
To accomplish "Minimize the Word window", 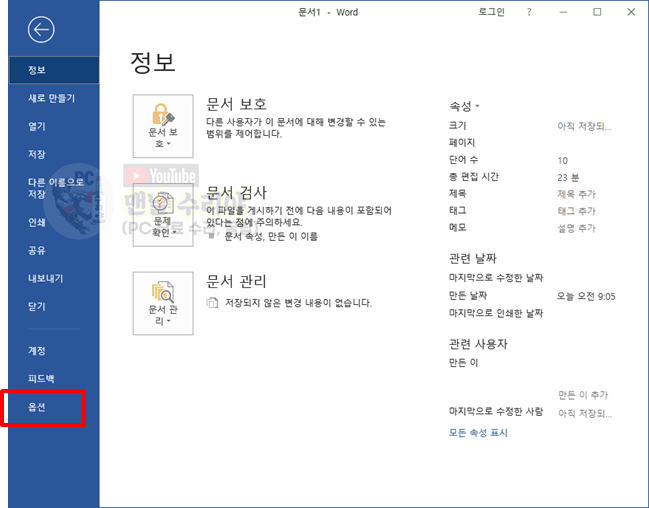I will click(563, 12).
